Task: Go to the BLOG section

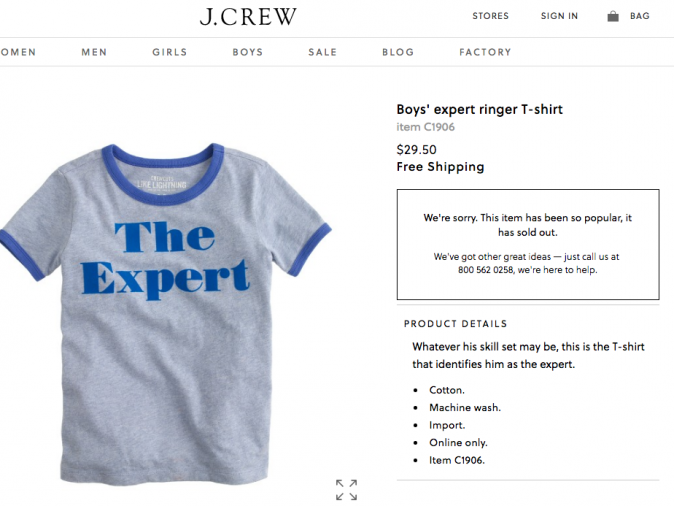Action: (398, 52)
